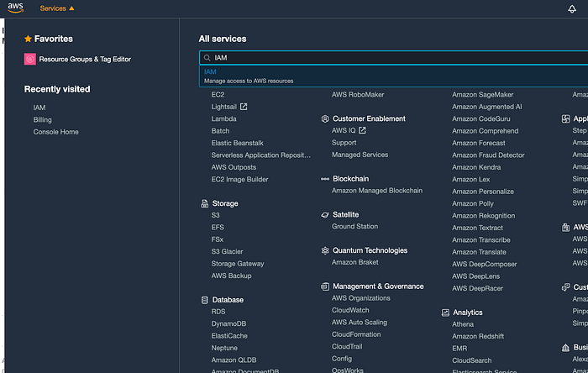Click the search magnifier icon

click(207, 58)
